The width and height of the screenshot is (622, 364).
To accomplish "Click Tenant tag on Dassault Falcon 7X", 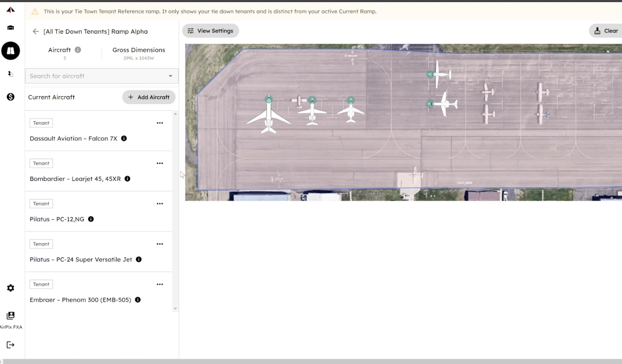I will pos(41,123).
